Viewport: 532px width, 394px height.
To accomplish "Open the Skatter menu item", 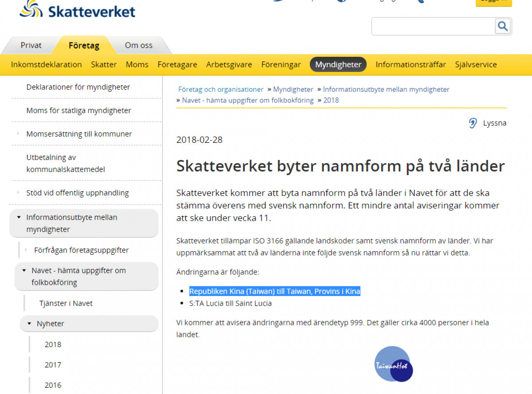I will 104,65.
